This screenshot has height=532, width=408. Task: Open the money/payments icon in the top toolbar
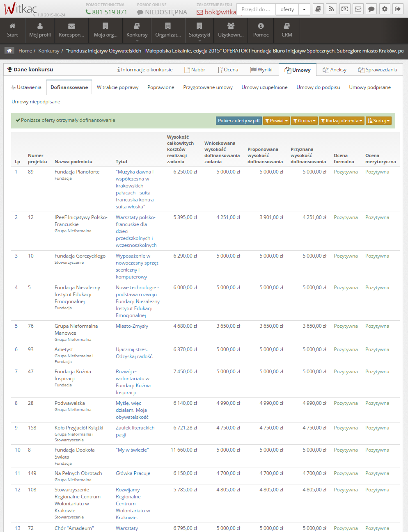pos(345,9)
